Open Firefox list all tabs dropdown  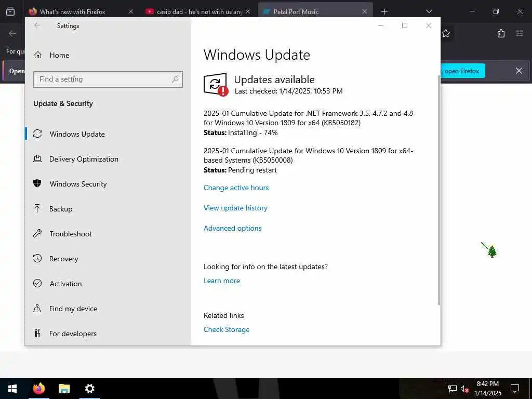click(429, 11)
